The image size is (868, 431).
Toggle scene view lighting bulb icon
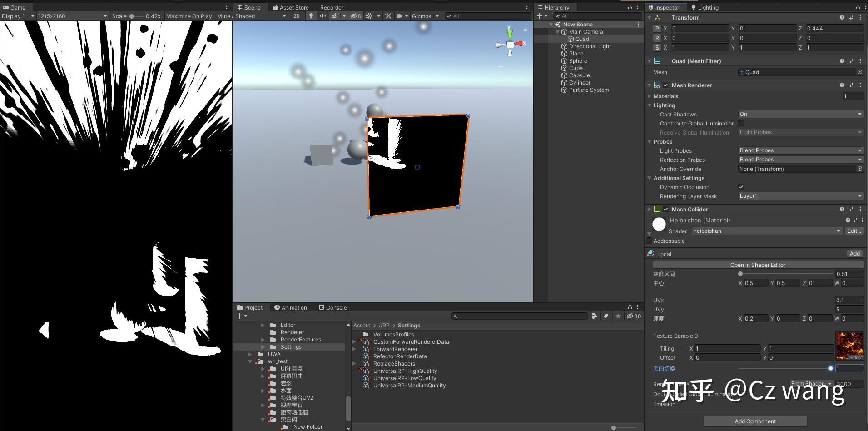tap(311, 16)
